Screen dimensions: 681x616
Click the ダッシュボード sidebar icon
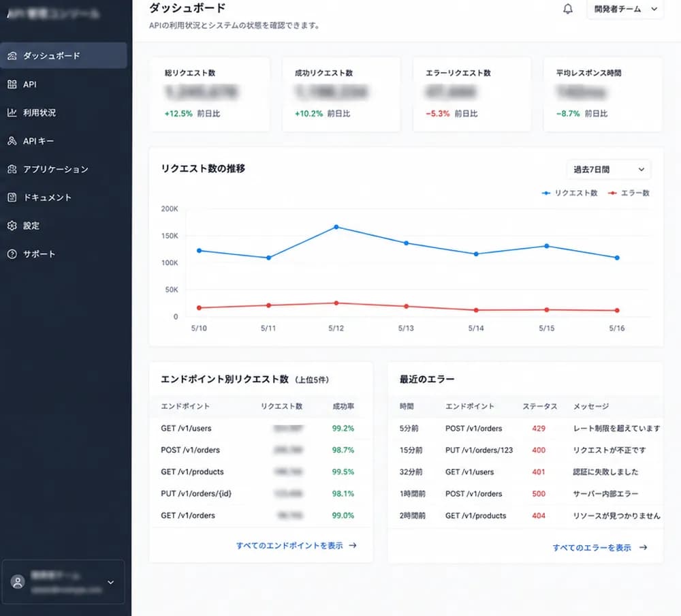pyautogui.click(x=12, y=56)
